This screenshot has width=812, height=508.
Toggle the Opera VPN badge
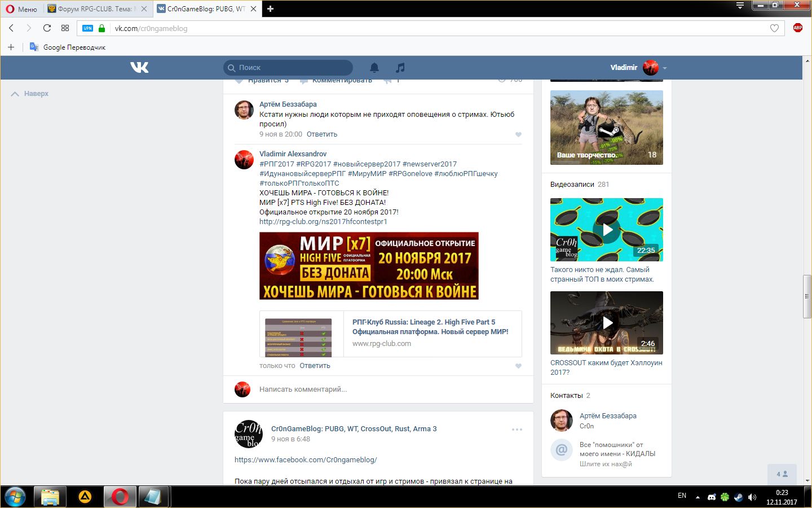[x=87, y=28]
